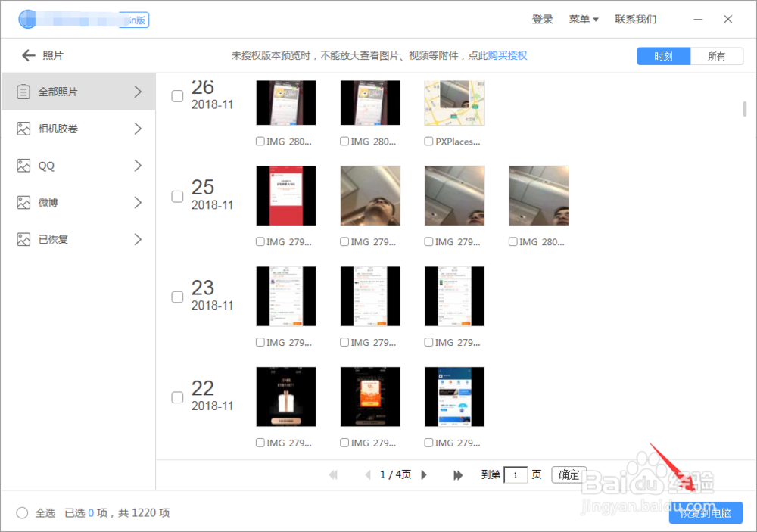Image resolution: width=757 pixels, height=532 pixels.
Task: Open the 菜单 dropdown menu
Action: click(x=583, y=19)
